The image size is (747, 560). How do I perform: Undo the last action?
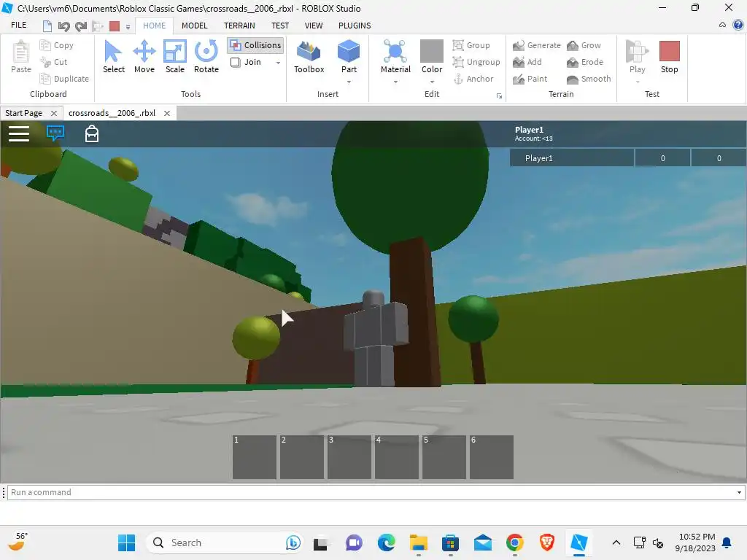(63, 26)
